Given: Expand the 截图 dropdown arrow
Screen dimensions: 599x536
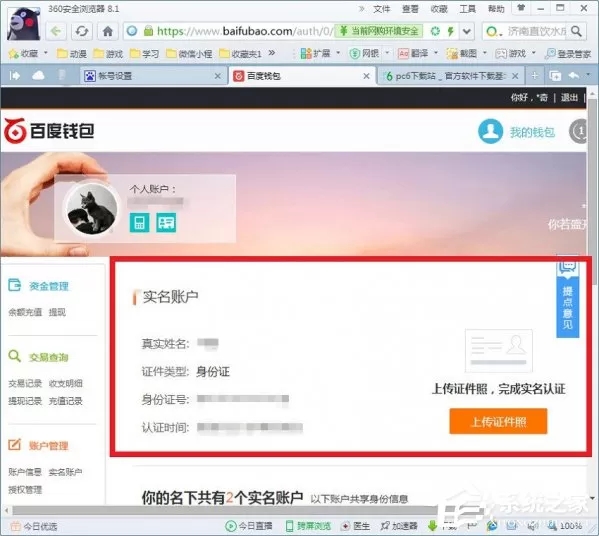Looking at the screenshot, I should pos(485,53).
